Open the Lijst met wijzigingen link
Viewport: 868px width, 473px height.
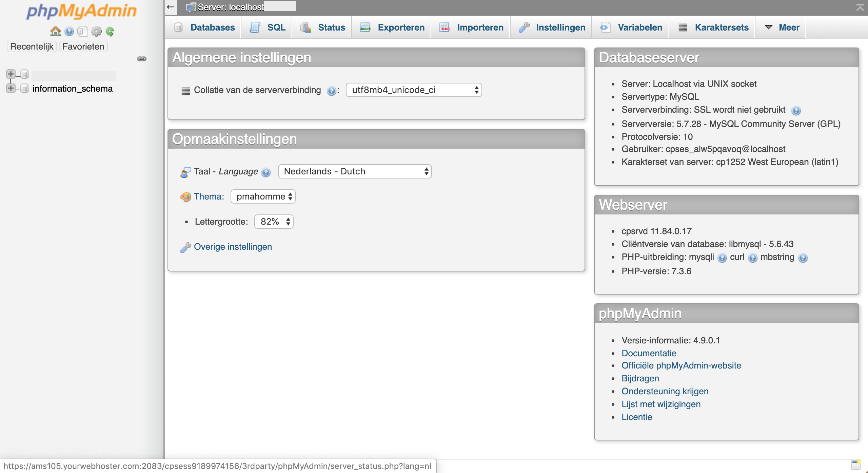pos(661,404)
